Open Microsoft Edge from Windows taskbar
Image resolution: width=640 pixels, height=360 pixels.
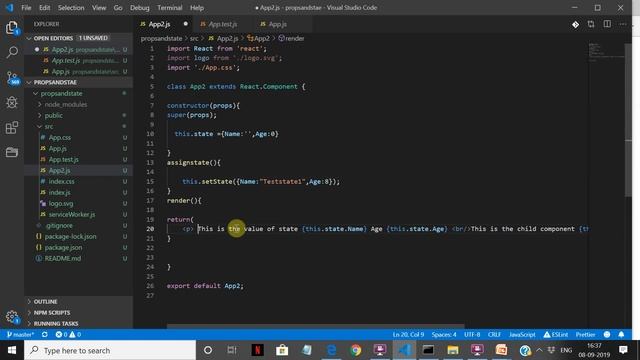click(331, 350)
